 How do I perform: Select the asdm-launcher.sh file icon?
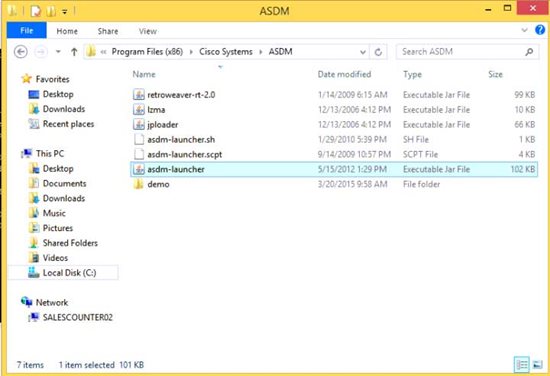tap(139, 140)
